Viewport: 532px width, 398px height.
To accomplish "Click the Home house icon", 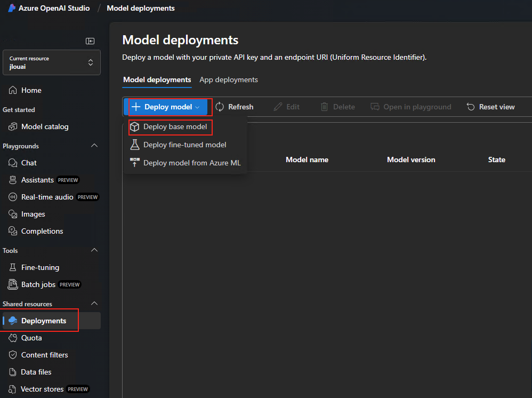I will point(13,90).
